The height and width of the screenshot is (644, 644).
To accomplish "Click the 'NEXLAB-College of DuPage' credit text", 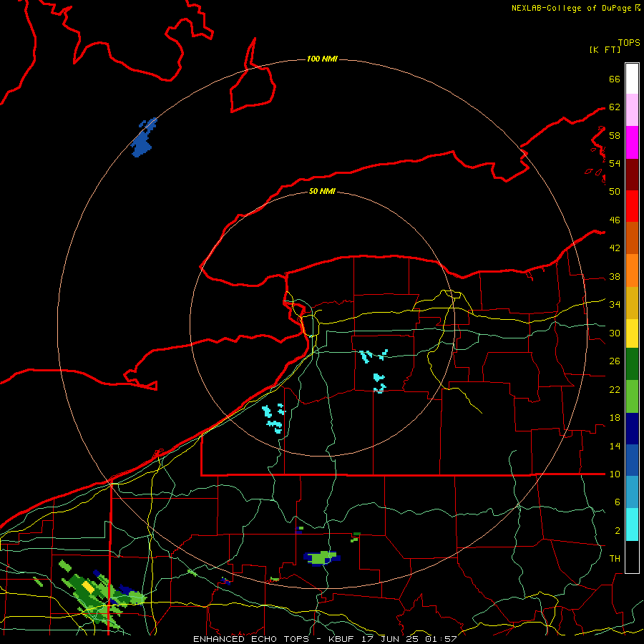I will click(x=572, y=8).
